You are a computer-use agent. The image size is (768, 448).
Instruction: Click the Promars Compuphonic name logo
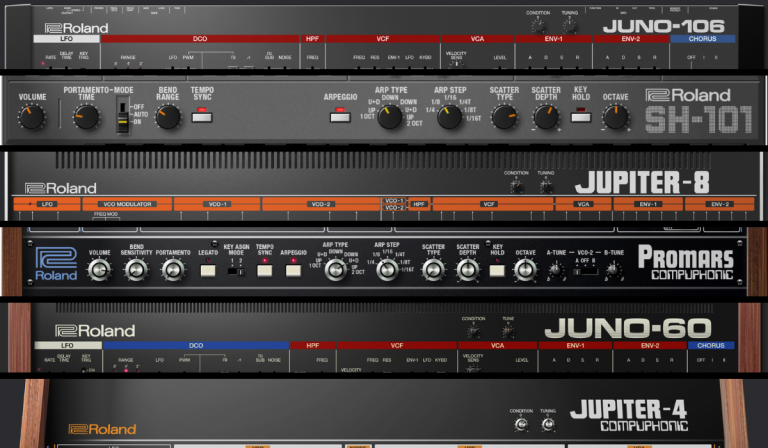tap(686, 263)
